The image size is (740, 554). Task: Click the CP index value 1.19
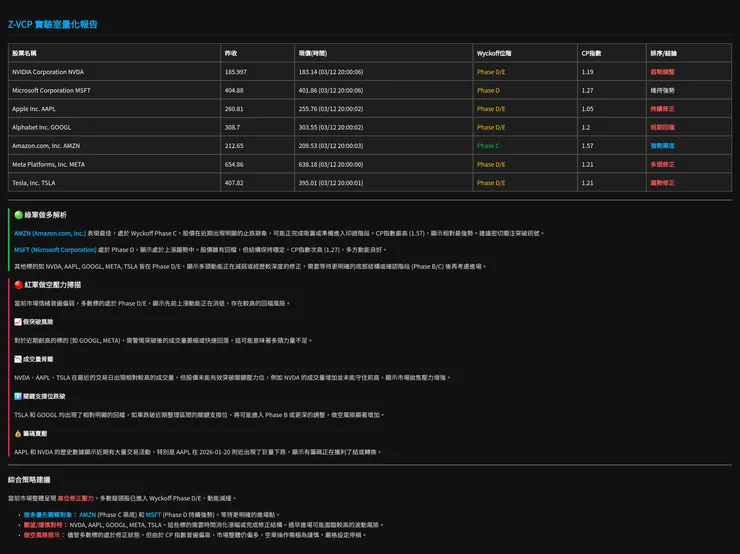click(587, 72)
